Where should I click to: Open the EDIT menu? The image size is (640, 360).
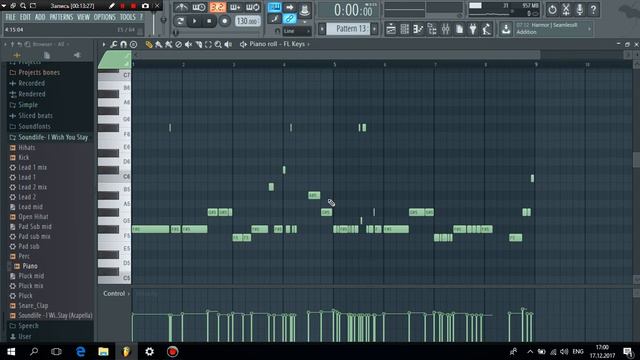(x=25, y=17)
